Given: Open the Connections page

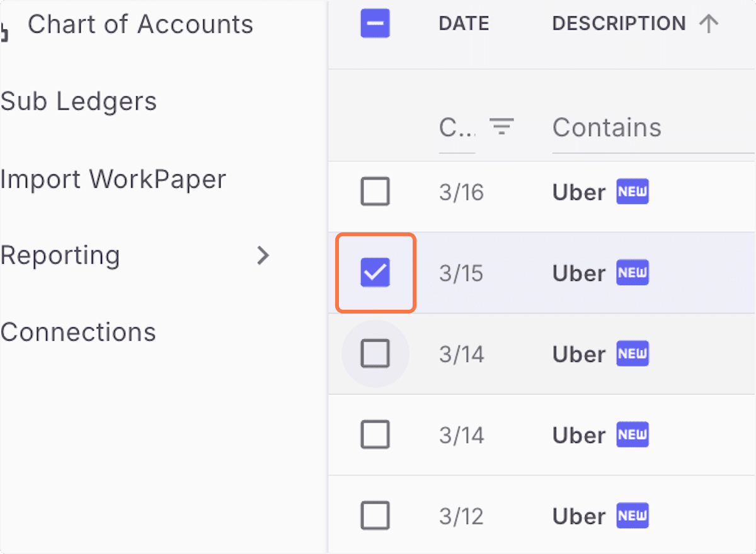Looking at the screenshot, I should tap(79, 332).
